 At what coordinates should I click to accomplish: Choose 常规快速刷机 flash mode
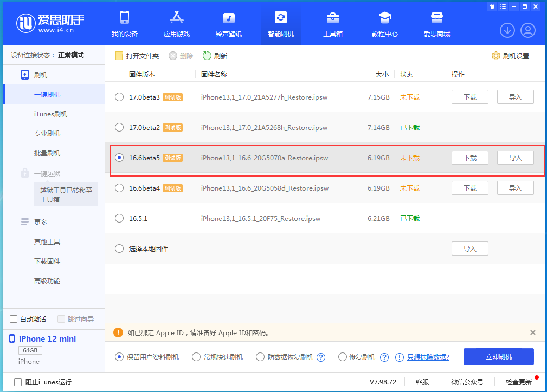point(196,357)
